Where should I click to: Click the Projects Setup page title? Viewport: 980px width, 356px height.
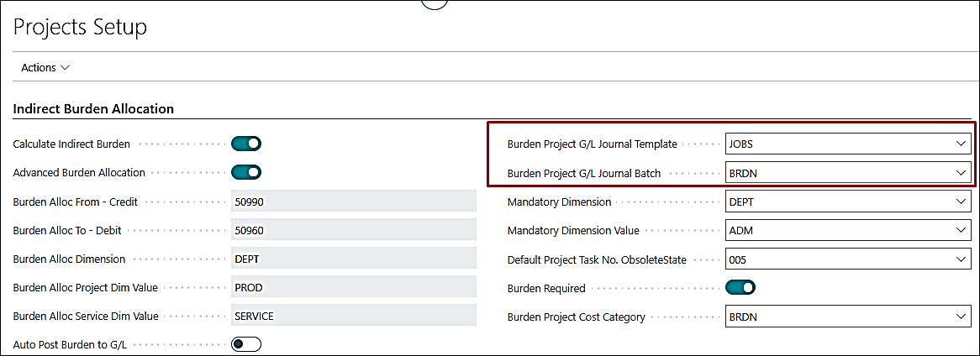pyautogui.click(x=81, y=27)
